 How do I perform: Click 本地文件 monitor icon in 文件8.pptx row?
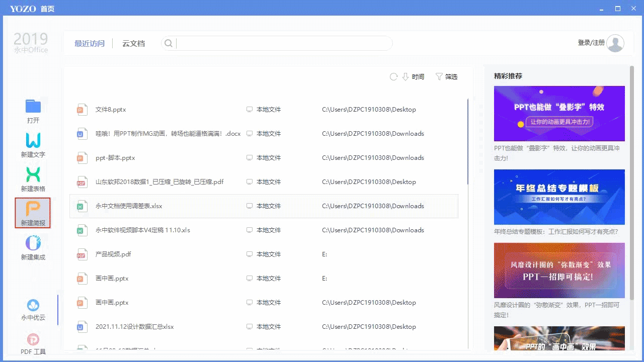click(x=249, y=110)
